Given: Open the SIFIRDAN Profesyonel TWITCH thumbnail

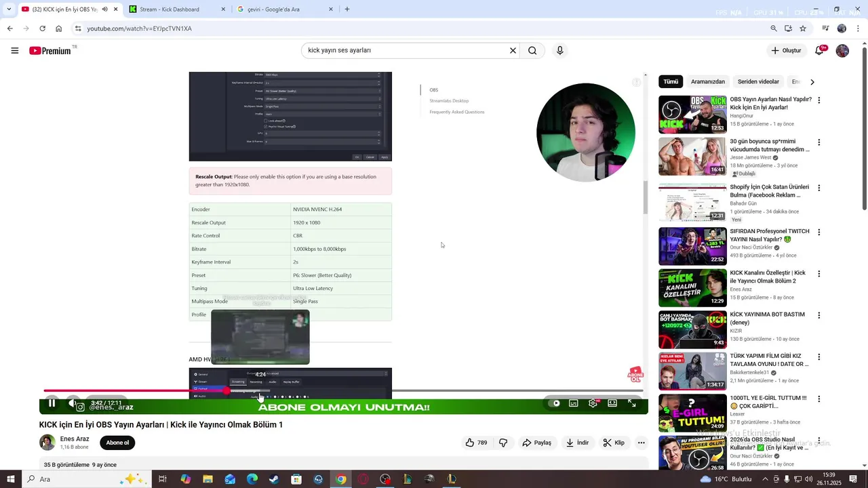Looking at the screenshot, I should pyautogui.click(x=692, y=246).
